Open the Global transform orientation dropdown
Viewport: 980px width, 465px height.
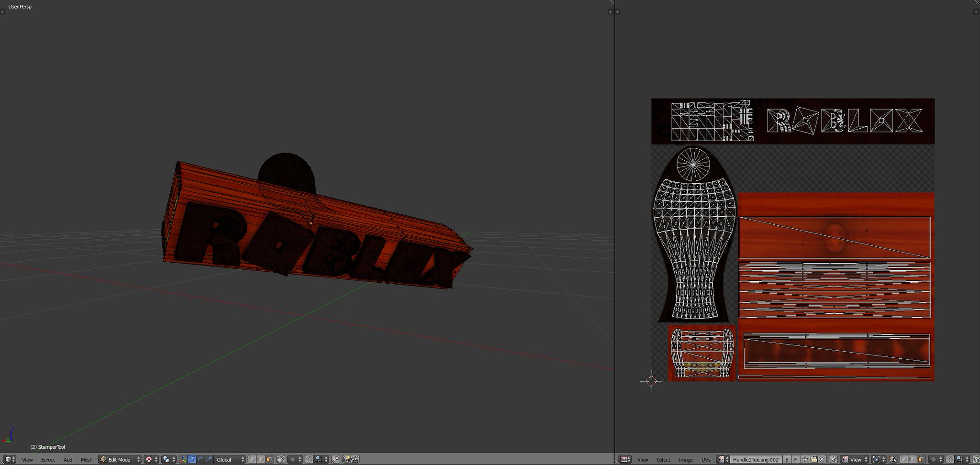pos(230,460)
